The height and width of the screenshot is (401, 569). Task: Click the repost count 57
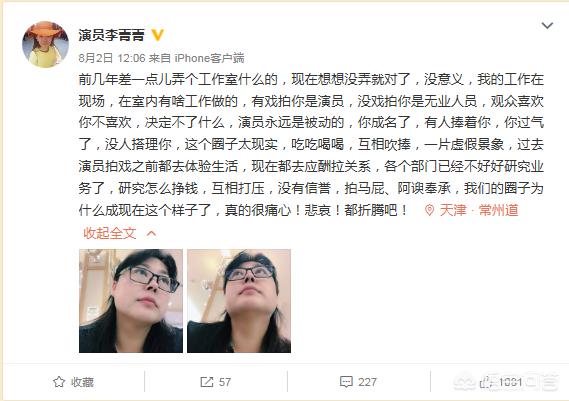click(225, 382)
